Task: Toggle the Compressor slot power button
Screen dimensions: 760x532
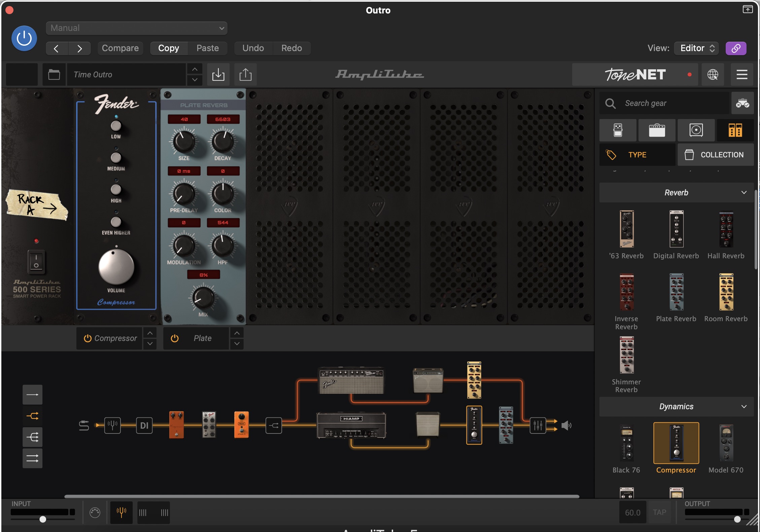Action: [x=88, y=338]
